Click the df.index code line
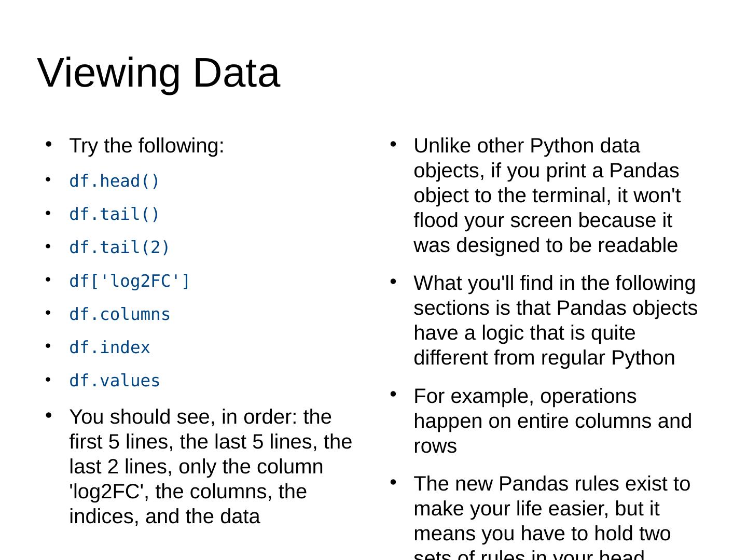 (x=109, y=347)
